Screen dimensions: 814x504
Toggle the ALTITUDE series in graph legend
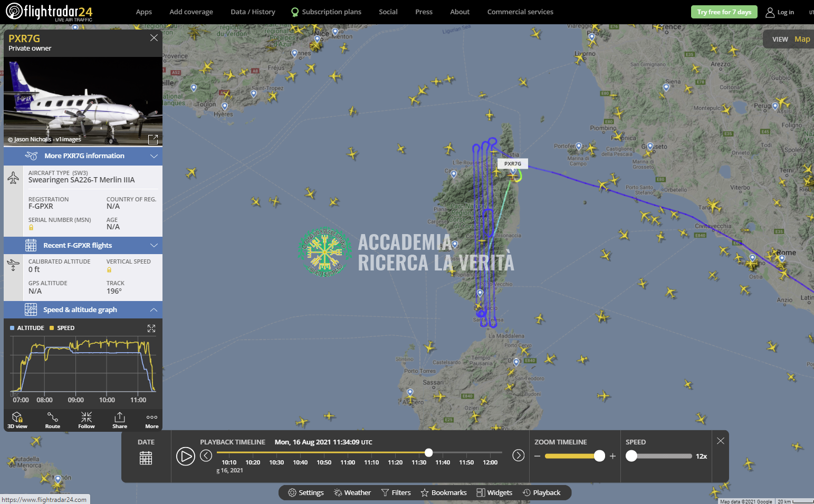tap(27, 328)
